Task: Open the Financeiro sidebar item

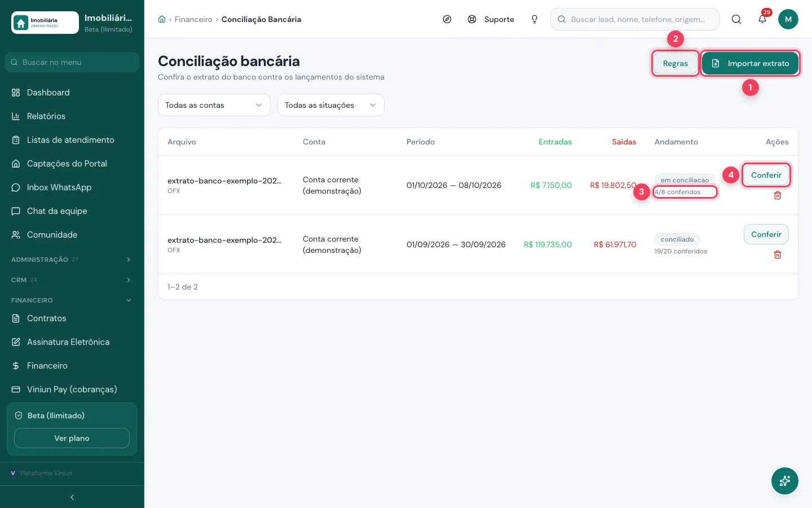Action: pyautogui.click(x=72, y=366)
